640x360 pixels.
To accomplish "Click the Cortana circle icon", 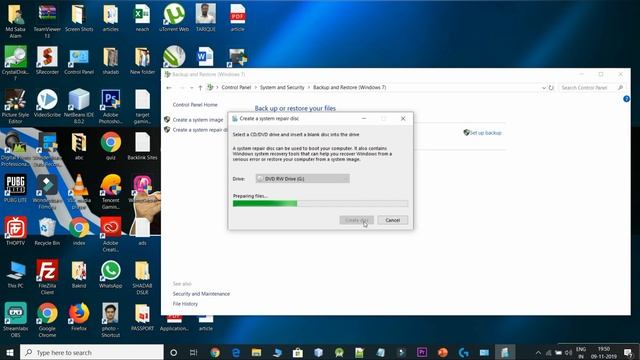I will pyautogui.click(x=173, y=352).
